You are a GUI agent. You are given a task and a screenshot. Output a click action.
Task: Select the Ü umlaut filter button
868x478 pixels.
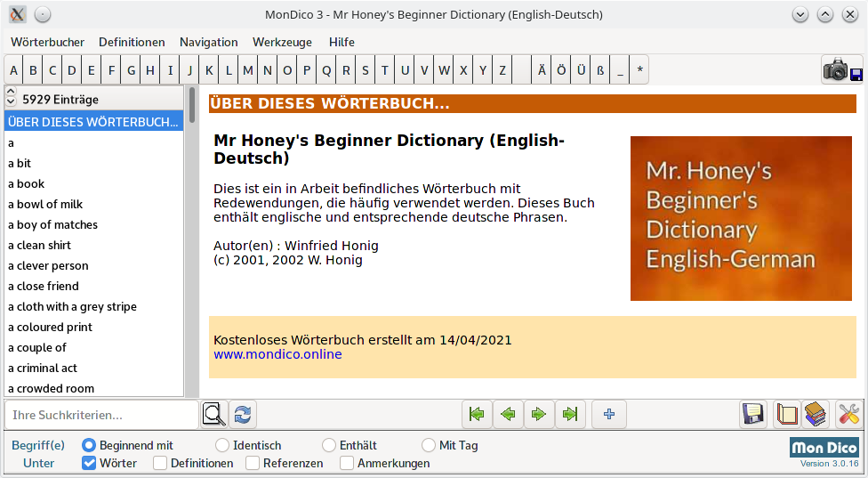point(581,70)
